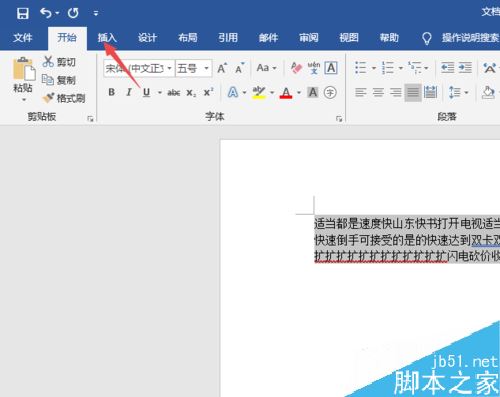The height and width of the screenshot is (397, 500).
Task: Apply character border with the boxed A icon
Action: coord(331,68)
